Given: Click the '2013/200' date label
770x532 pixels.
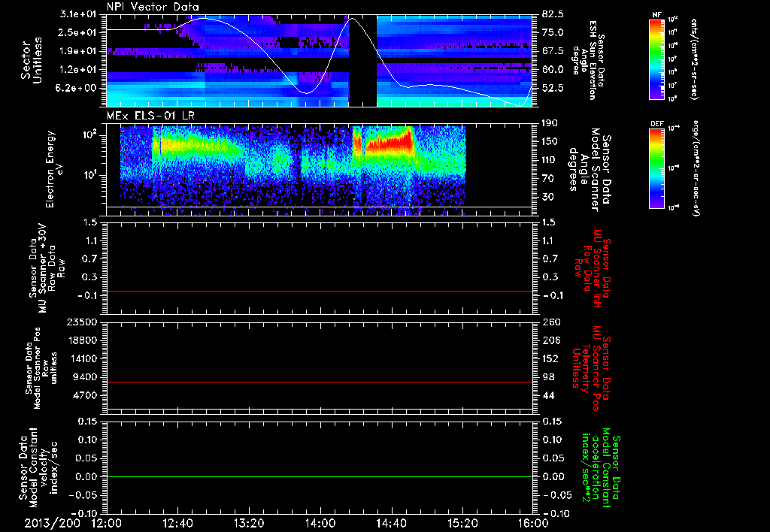Looking at the screenshot, I should point(53,523).
